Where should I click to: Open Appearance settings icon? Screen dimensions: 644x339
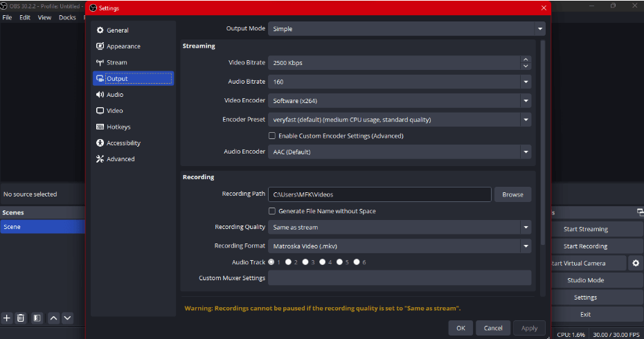point(100,46)
